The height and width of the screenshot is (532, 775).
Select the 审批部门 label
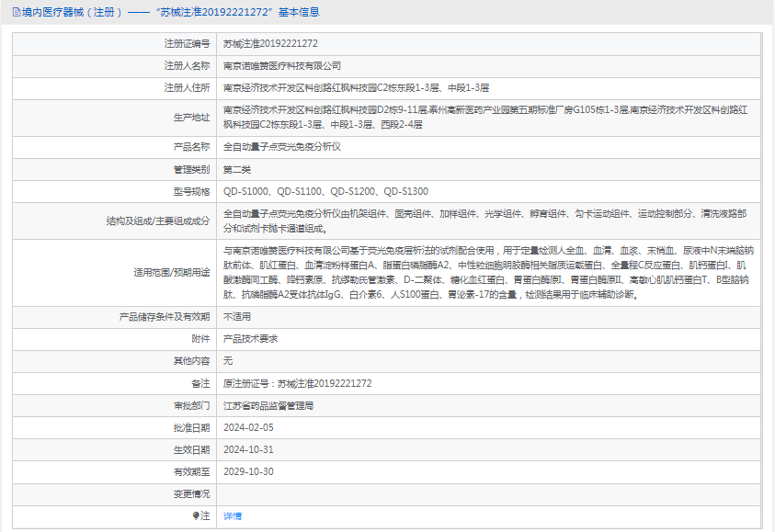[x=192, y=405]
